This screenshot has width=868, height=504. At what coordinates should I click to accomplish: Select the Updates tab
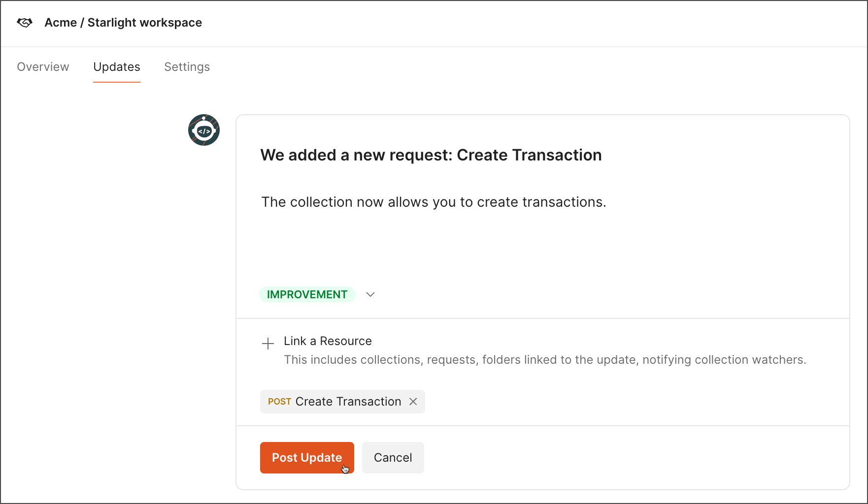[x=116, y=66]
